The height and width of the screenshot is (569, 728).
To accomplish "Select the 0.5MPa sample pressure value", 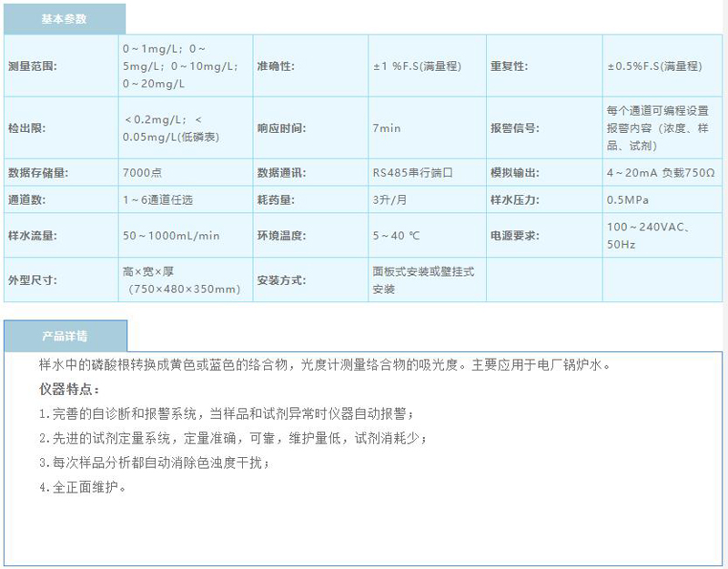I will [627, 198].
